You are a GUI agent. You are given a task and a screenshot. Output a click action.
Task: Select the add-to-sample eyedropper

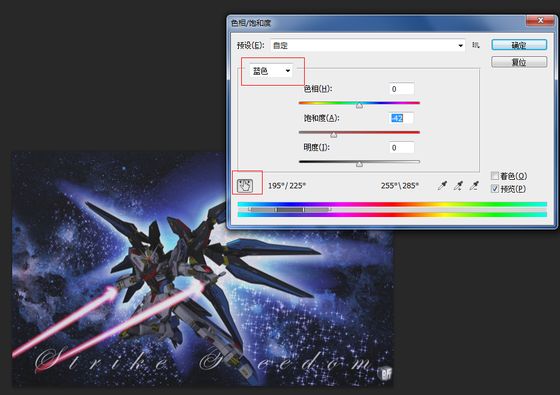click(x=458, y=185)
